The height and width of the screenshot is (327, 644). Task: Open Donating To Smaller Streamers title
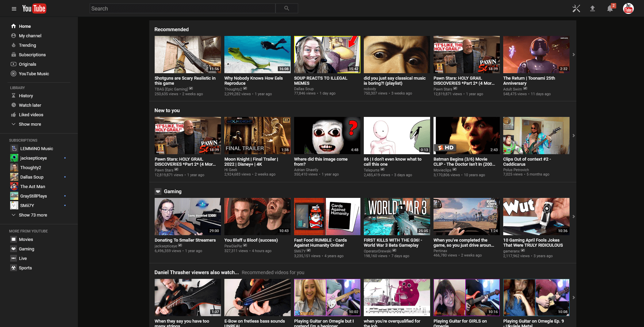(x=185, y=240)
